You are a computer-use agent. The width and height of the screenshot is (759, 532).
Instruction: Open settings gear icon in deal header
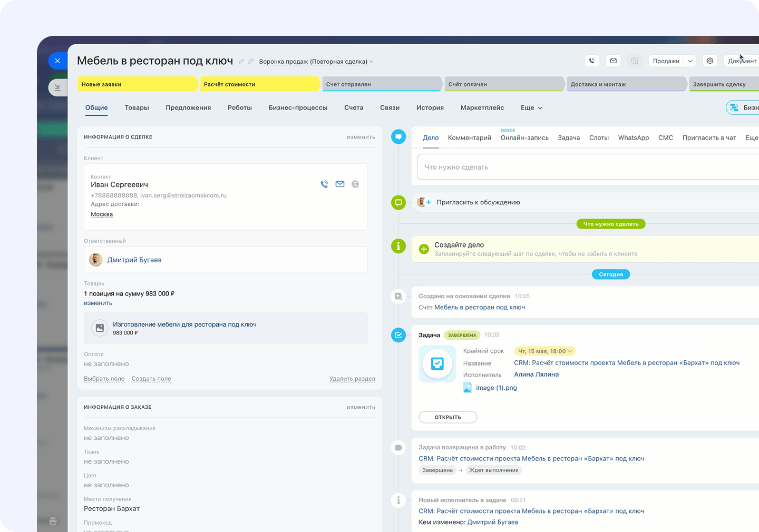(x=710, y=61)
